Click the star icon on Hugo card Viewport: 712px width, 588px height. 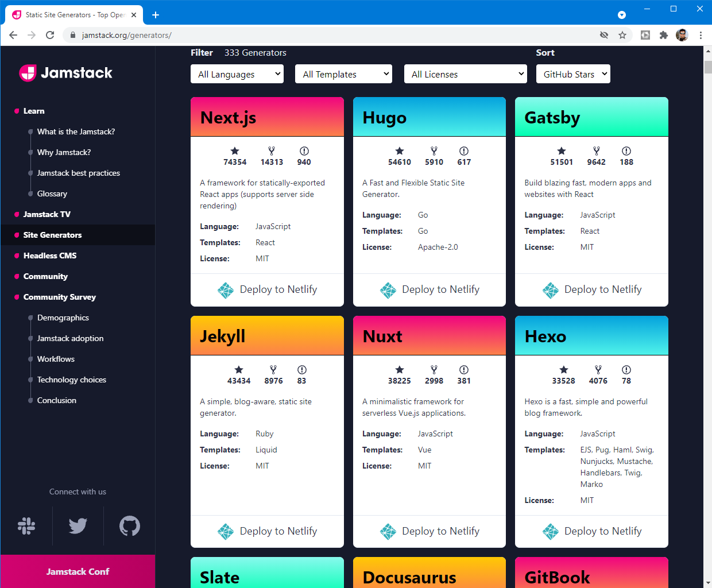(400, 151)
